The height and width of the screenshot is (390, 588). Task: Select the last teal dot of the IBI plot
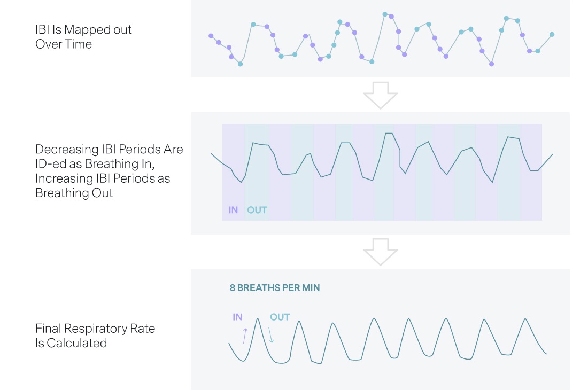tap(552, 34)
